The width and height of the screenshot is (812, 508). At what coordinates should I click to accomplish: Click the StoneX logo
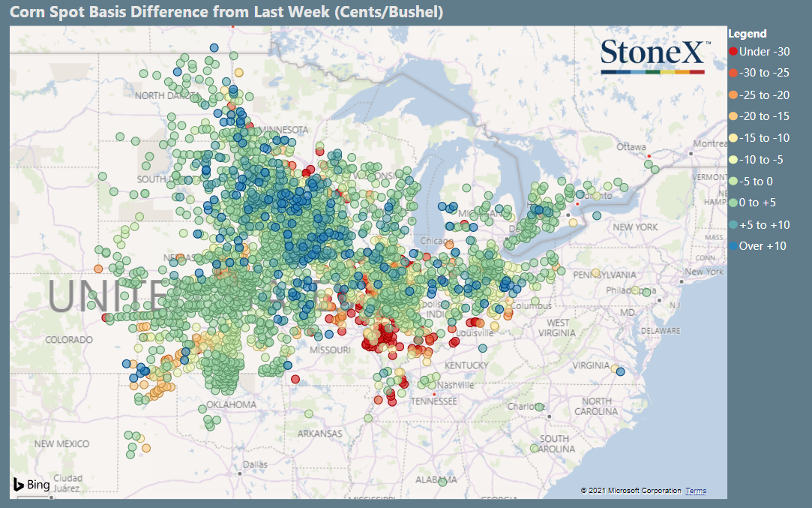pyautogui.click(x=655, y=56)
